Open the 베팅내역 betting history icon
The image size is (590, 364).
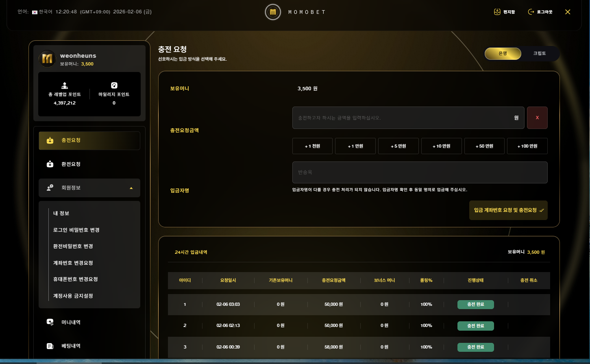[x=50, y=346]
